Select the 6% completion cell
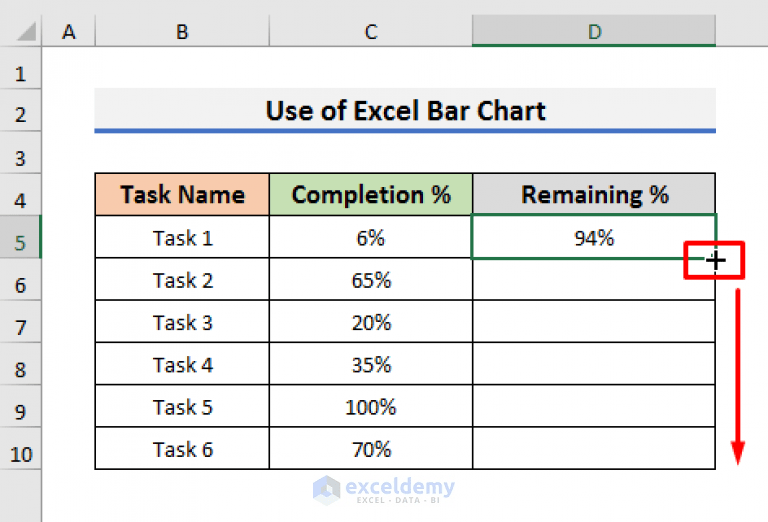768x522 pixels. pyautogui.click(x=371, y=237)
